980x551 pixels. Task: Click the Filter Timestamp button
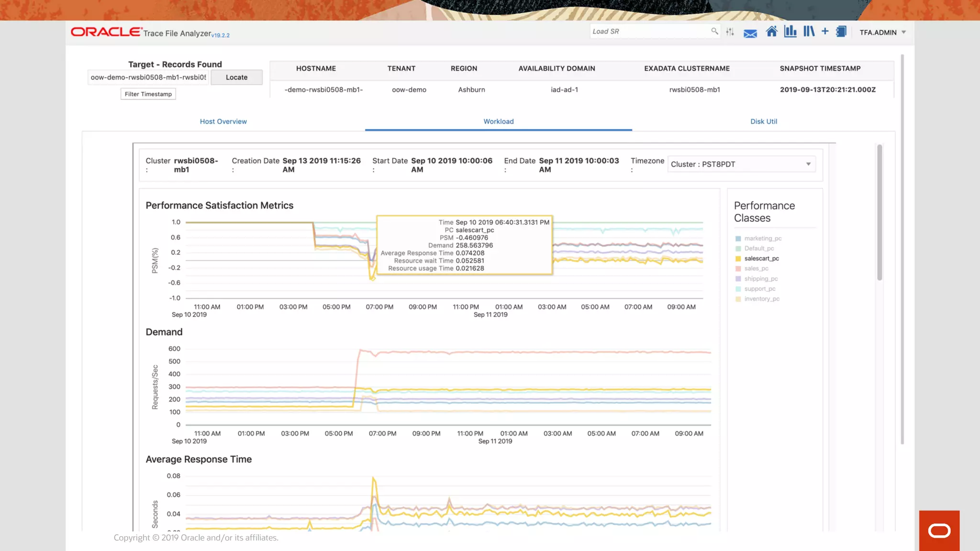[148, 94]
